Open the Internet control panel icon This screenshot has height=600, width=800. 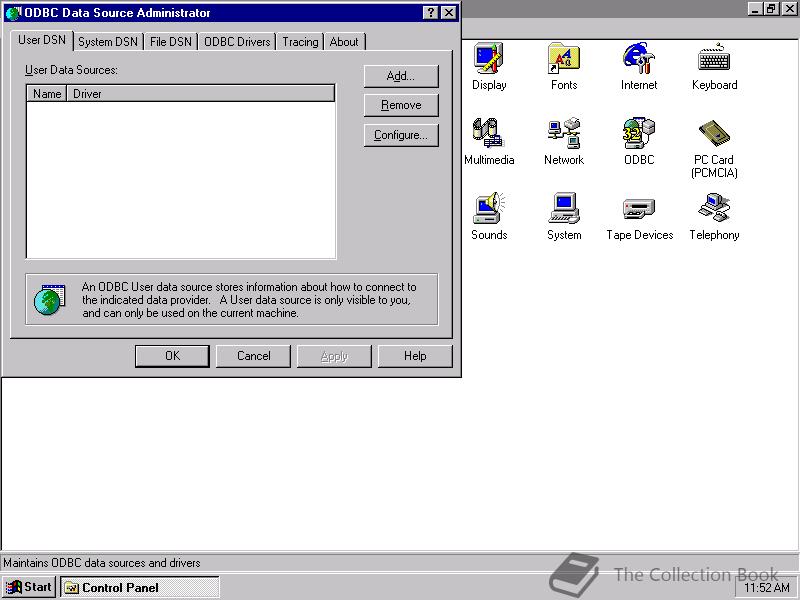tap(639, 66)
